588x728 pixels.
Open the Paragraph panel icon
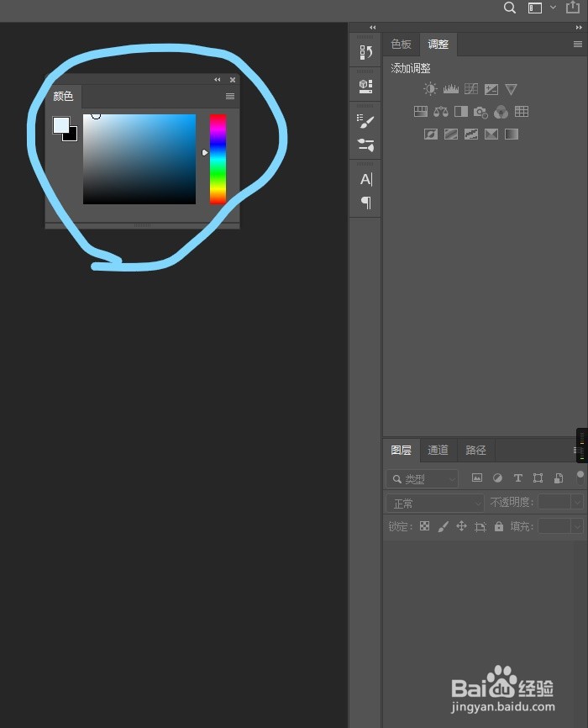(365, 203)
